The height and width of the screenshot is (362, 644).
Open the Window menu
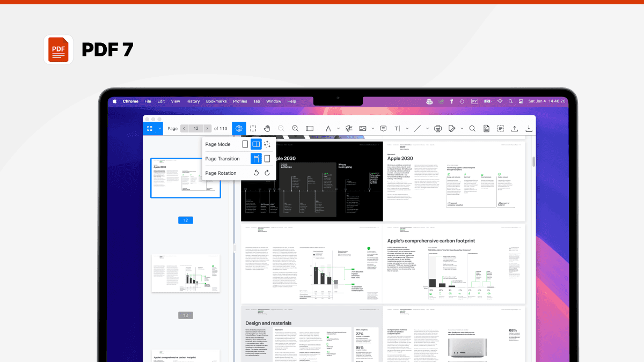(x=274, y=101)
